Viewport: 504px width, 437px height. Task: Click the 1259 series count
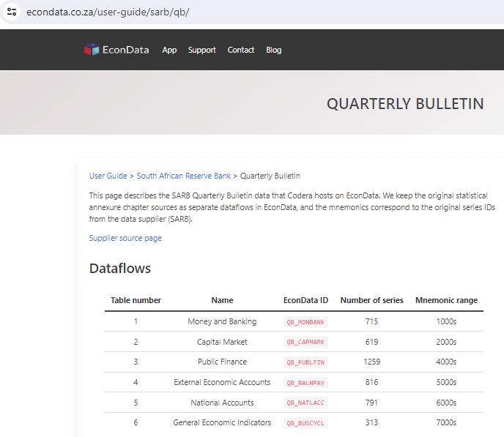pyautogui.click(x=372, y=362)
